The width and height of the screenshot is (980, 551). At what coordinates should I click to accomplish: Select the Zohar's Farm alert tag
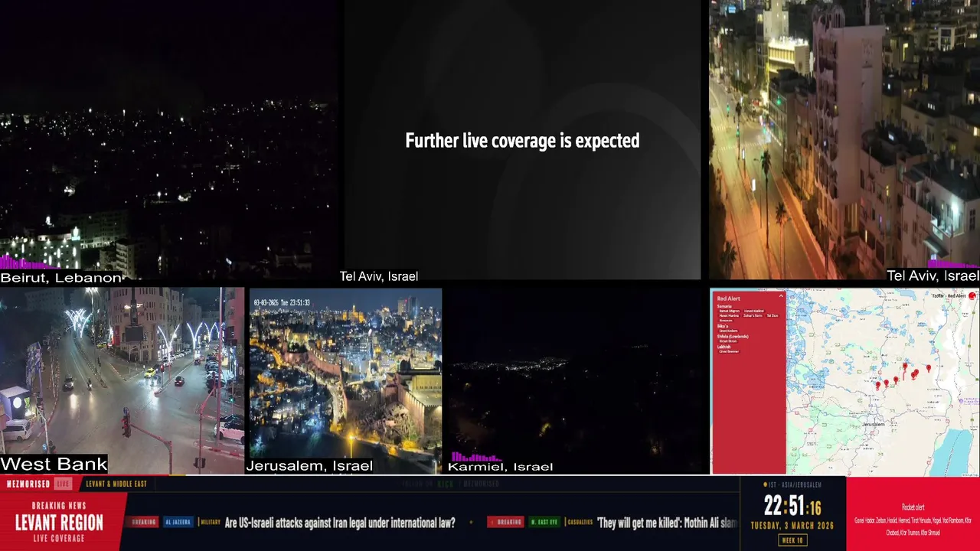click(753, 315)
